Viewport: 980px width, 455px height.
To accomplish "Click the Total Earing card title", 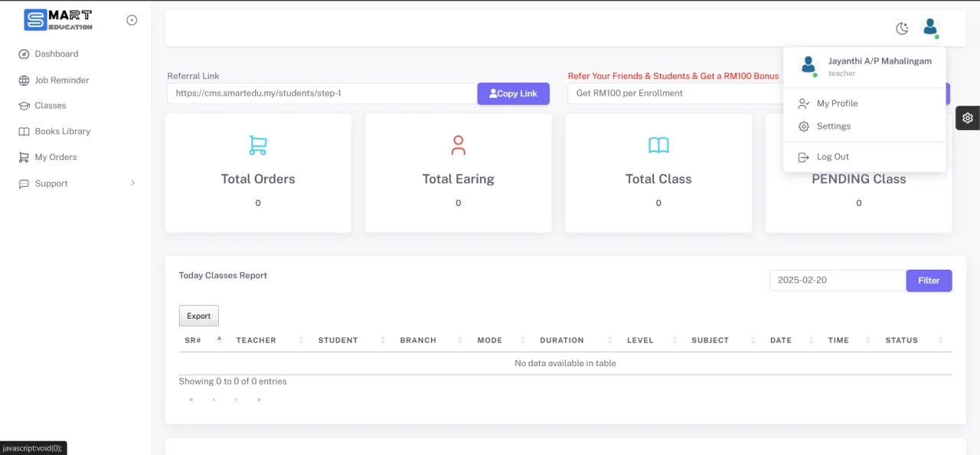I will tap(458, 179).
